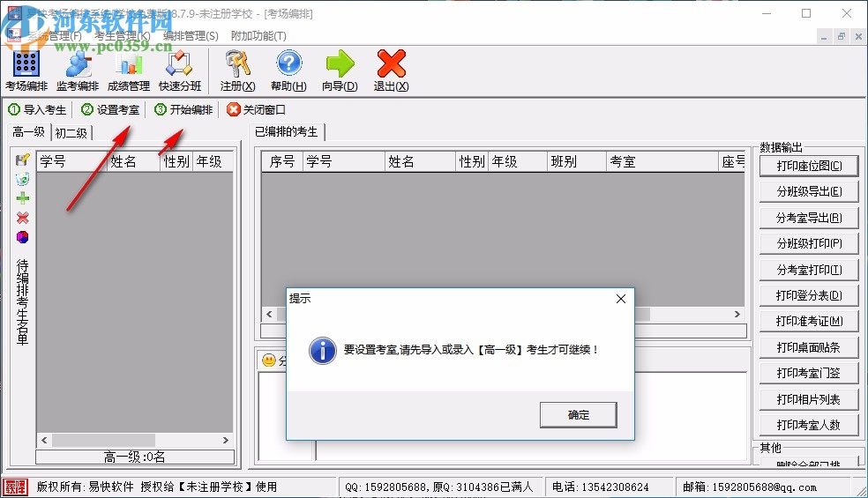Click the recycle bin icon in left sidebar
This screenshot has width=868, height=498.
(22, 179)
